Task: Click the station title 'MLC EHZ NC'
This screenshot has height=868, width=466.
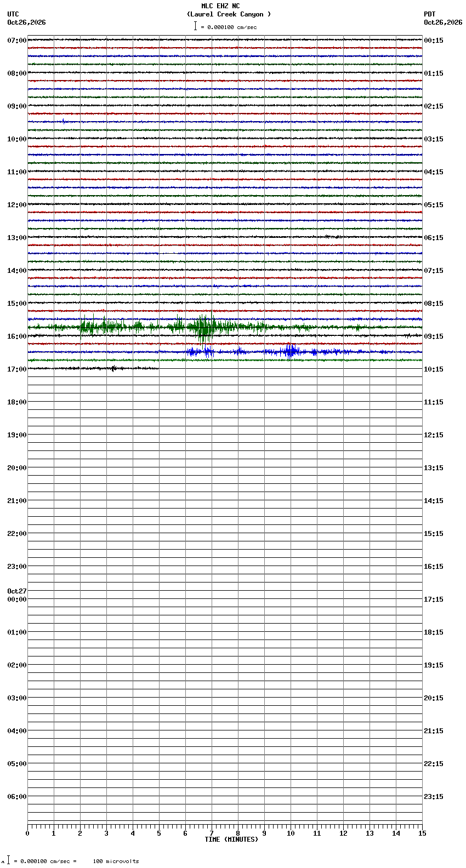Action: point(220,6)
